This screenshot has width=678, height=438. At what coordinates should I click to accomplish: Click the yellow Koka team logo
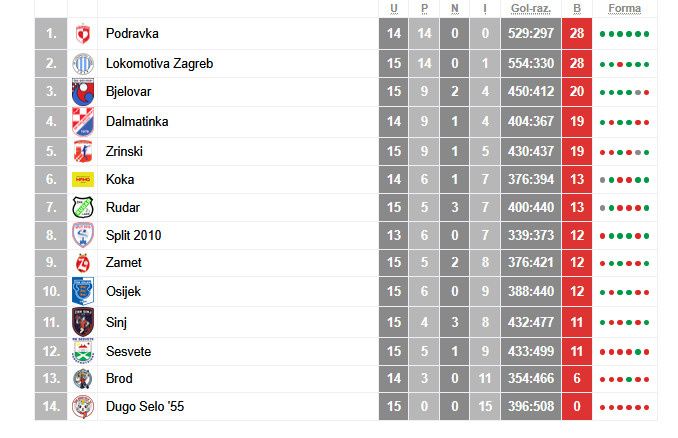point(82,180)
